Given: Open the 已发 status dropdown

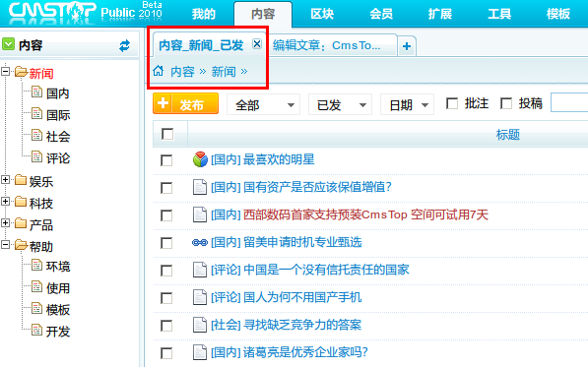Looking at the screenshot, I should coord(340,104).
